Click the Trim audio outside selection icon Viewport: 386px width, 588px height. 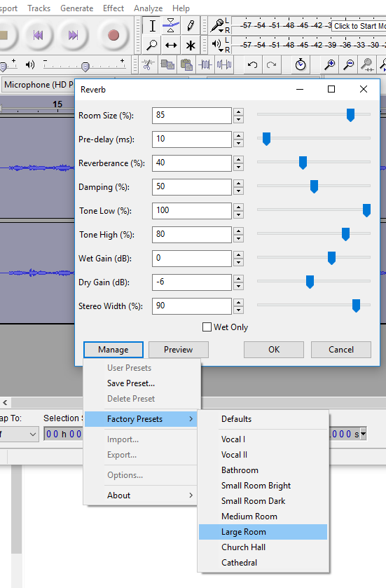point(205,65)
